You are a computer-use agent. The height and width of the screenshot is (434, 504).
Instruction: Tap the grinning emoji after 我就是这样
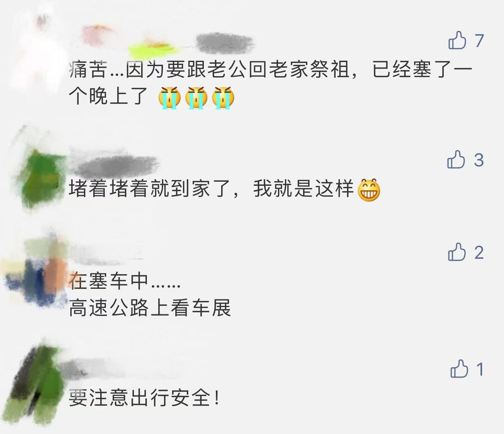368,189
